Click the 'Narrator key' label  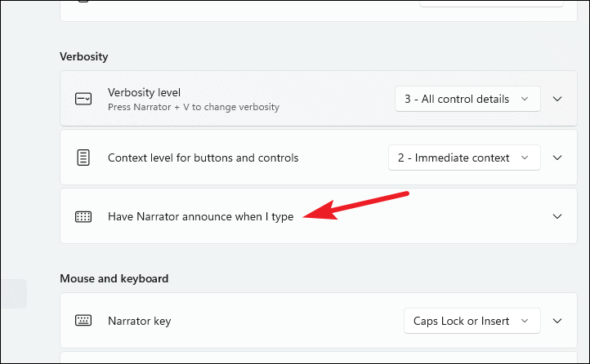[139, 322]
